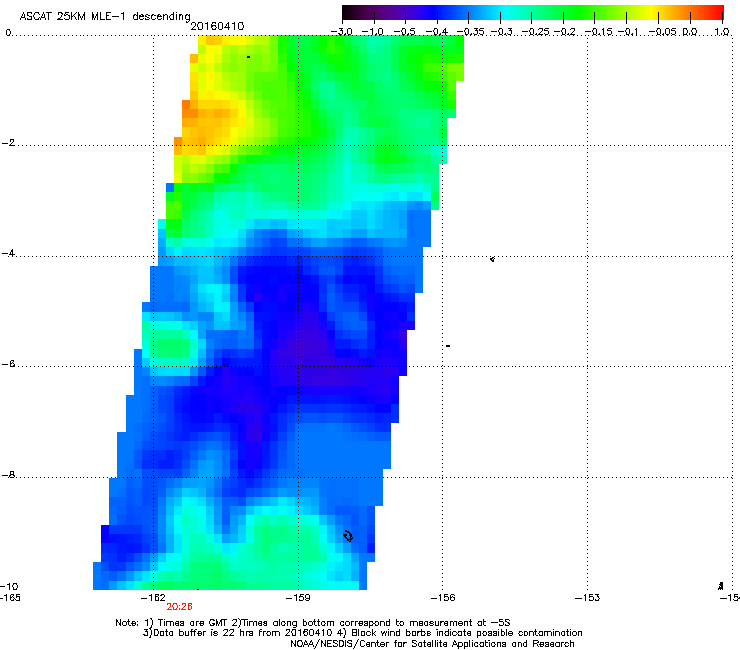This screenshot has width=740, height=650.
Task: Click longitude axis label "-159"
Action: click(298, 598)
